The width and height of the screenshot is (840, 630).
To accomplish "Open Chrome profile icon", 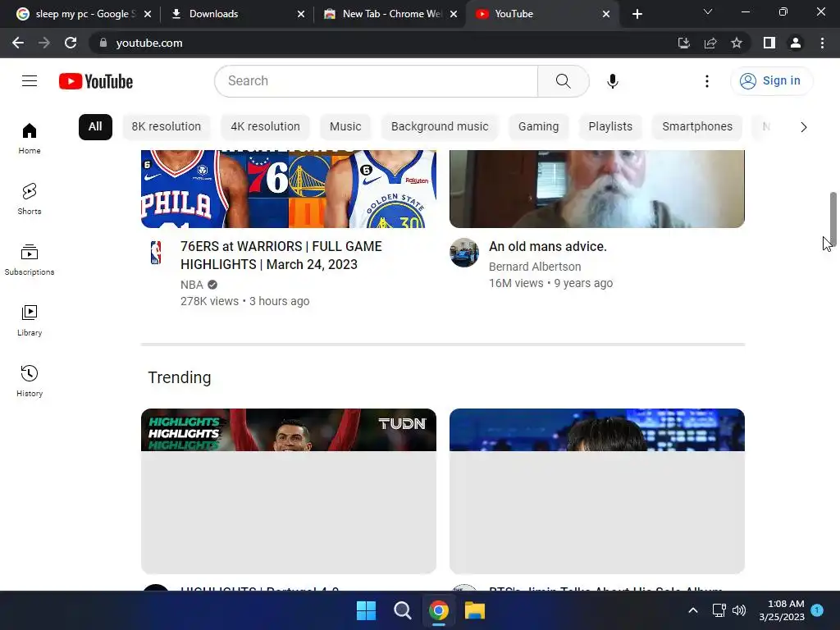I will click(796, 43).
